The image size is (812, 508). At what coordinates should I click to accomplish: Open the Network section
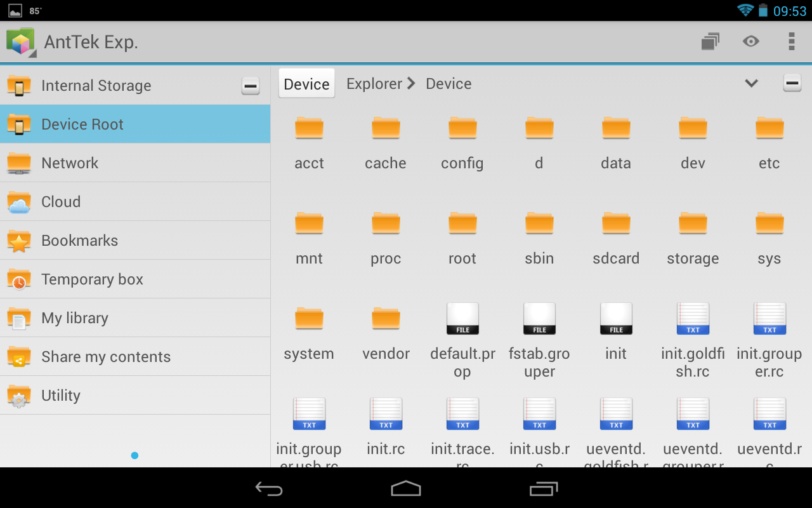(70, 163)
